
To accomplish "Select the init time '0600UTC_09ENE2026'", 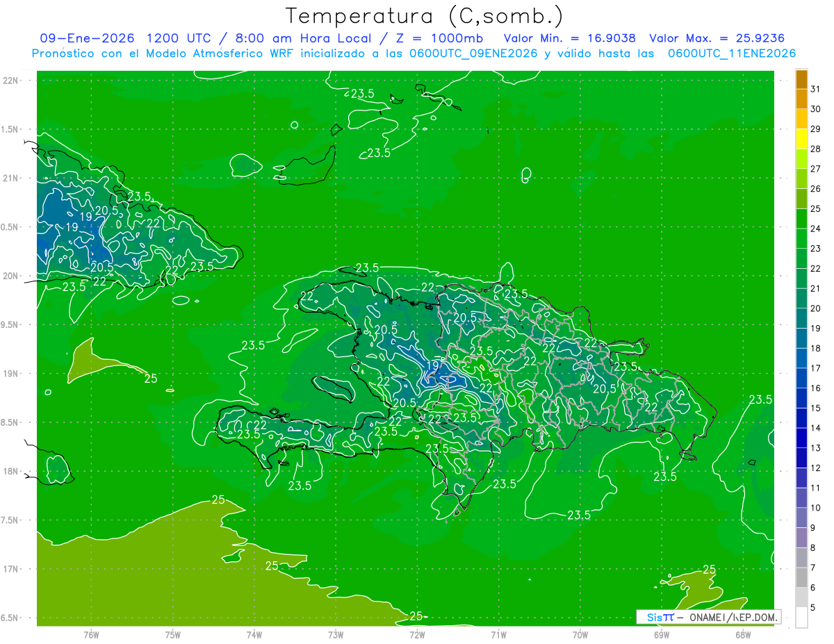I will (473, 53).
